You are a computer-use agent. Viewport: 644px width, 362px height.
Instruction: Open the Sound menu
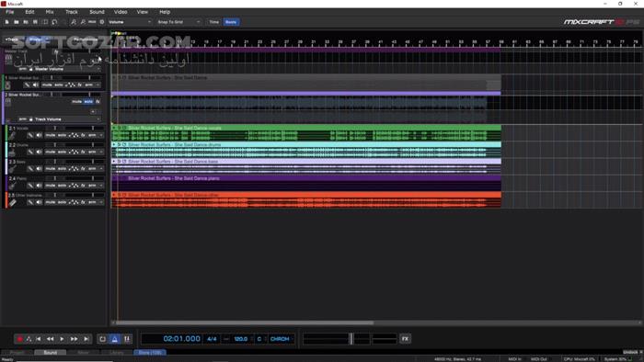pyautogui.click(x=97, y=12)
